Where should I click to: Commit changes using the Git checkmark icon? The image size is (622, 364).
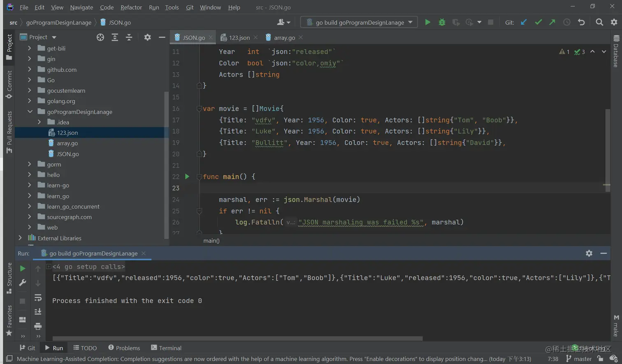(538, 22)
